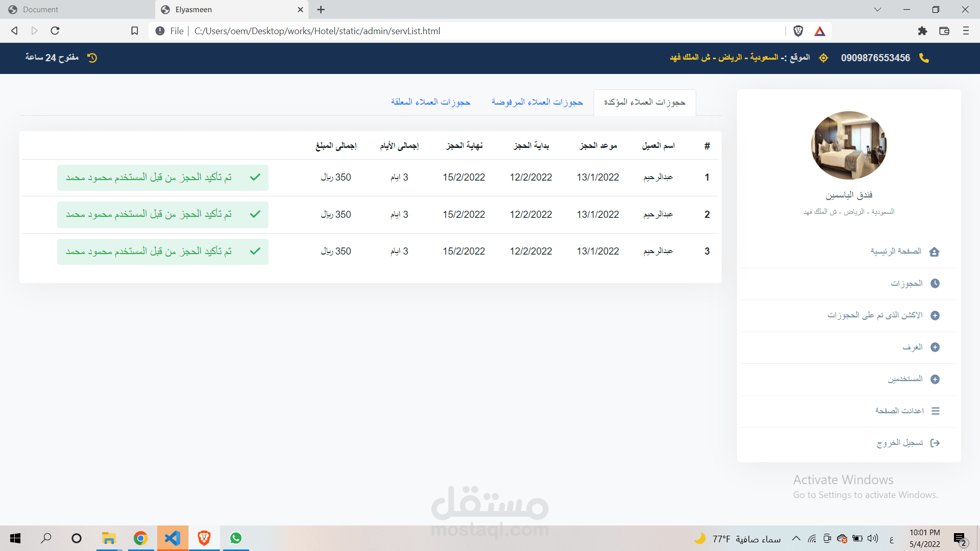Click the phone icon in header
Screen dimensions: 980x551
click(924, 58)
